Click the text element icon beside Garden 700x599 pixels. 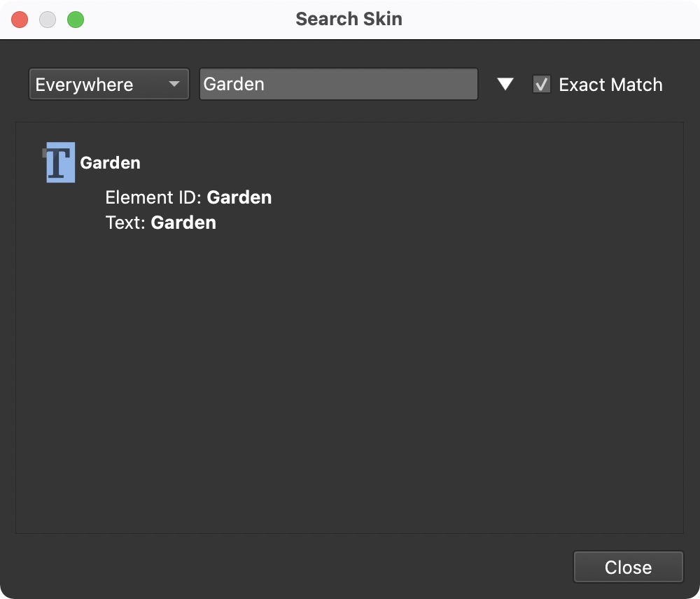tap(60, 162)
